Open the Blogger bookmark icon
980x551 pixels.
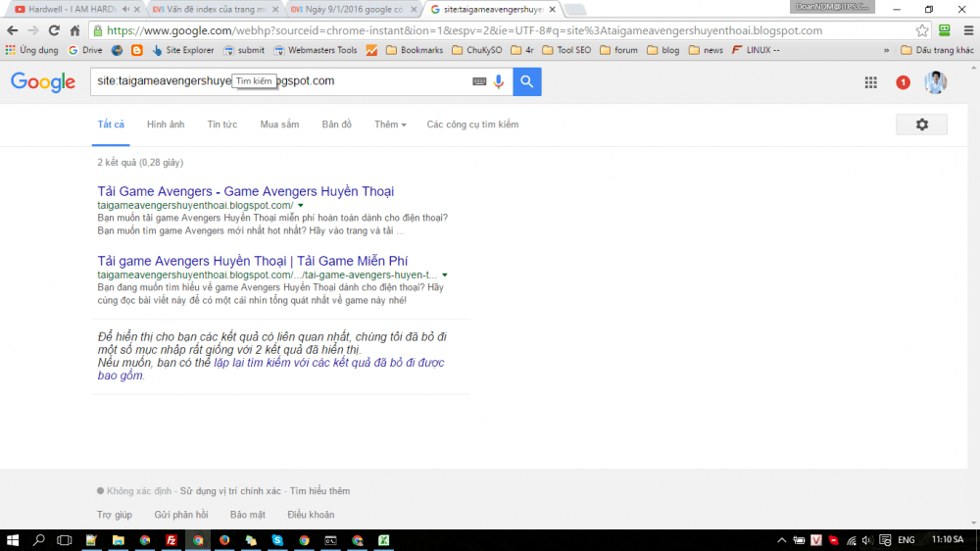(x=137, y=50)
